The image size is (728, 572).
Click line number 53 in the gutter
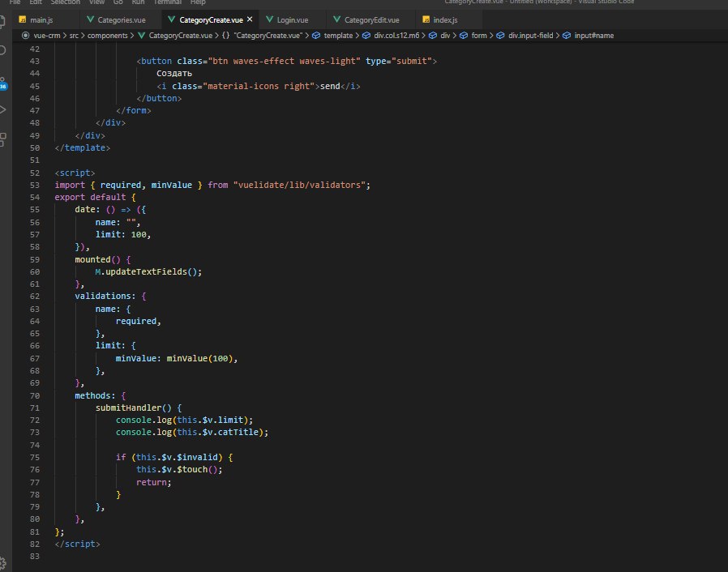(x=35, y=185)
